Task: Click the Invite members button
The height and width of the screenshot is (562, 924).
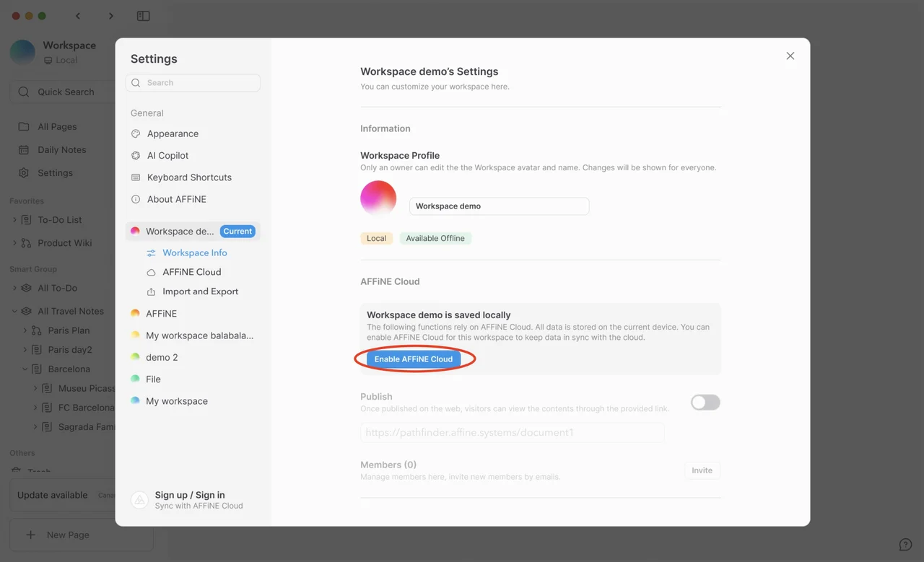Action: 702,470
